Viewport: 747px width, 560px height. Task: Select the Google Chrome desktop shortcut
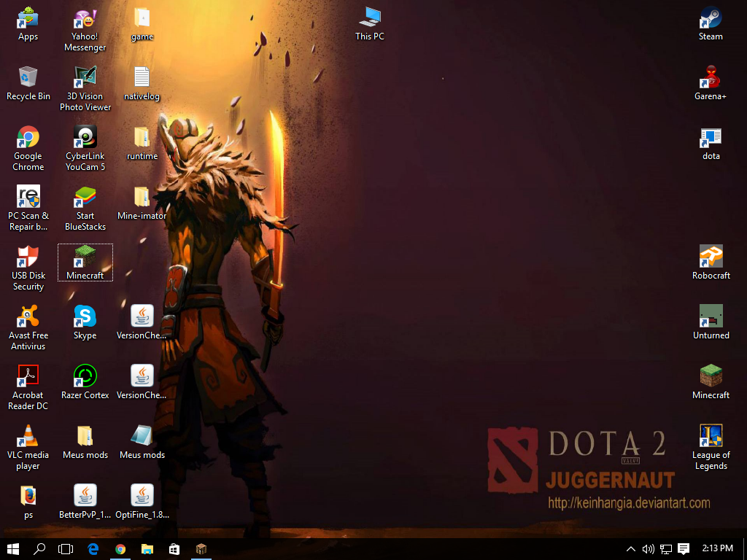28,149
